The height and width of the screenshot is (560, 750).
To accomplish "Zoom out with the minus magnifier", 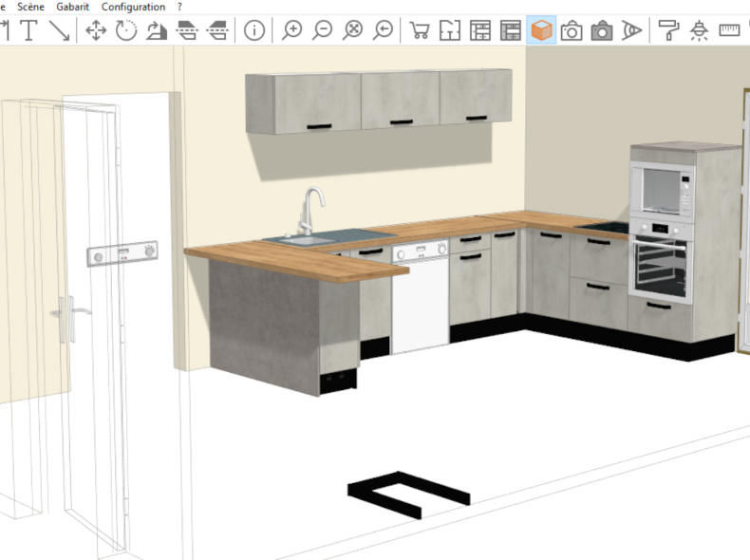I will tap(323, 30).
